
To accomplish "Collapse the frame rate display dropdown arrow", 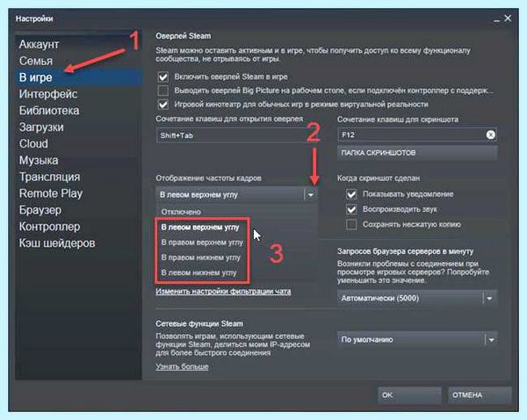I will 311,195.
